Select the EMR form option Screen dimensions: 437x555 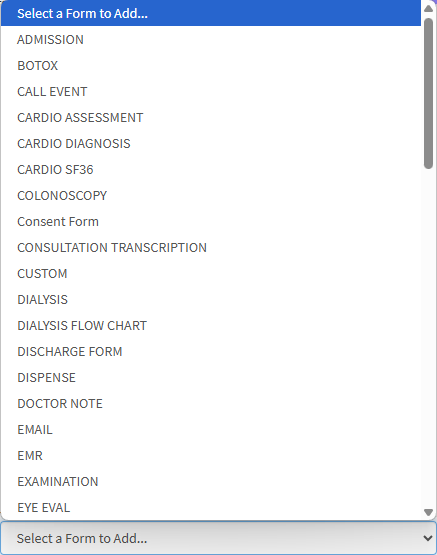click(x=211, y=456)
